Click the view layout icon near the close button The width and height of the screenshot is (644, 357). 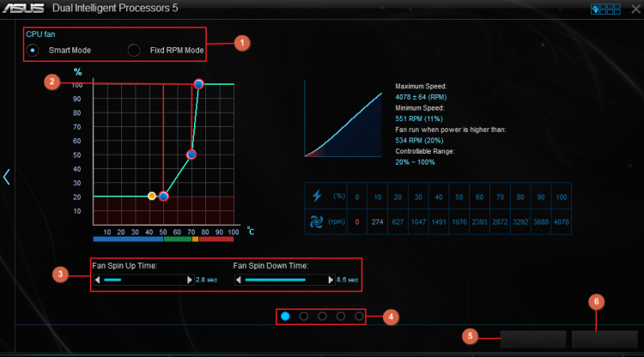click(605, 9)
